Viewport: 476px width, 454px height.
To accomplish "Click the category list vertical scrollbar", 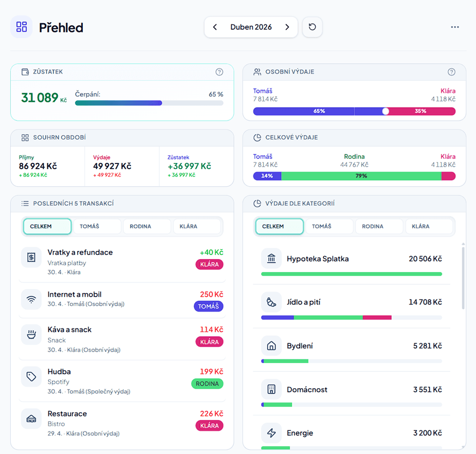I will coord(463,278).
